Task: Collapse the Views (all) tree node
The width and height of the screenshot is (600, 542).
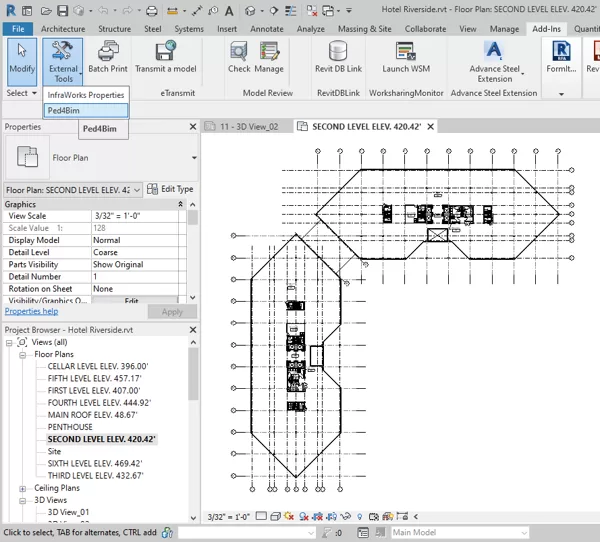Action: click(9, 343)
